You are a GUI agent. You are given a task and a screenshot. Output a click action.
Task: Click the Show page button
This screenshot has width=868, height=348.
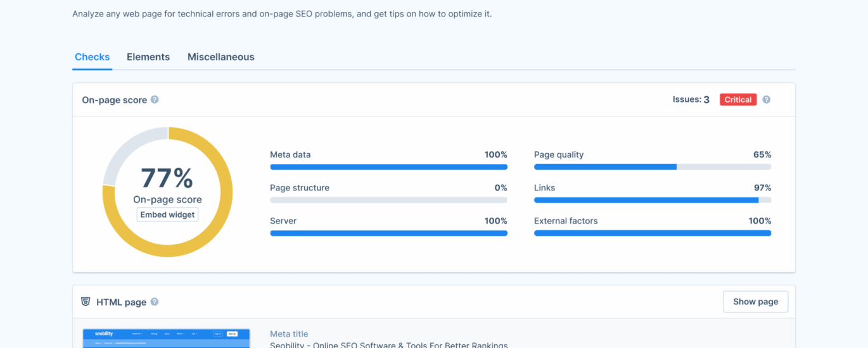pos(755,302)
